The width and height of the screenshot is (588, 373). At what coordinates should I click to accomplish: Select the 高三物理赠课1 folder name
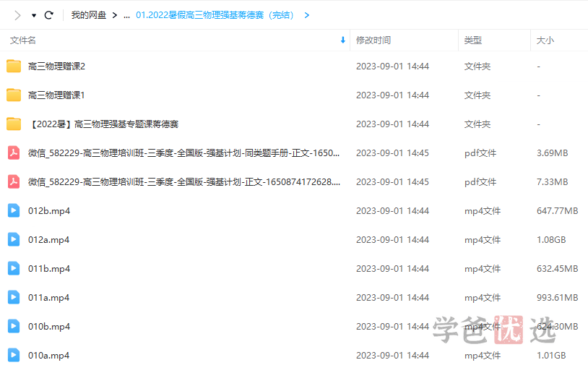tap(56, 95)
